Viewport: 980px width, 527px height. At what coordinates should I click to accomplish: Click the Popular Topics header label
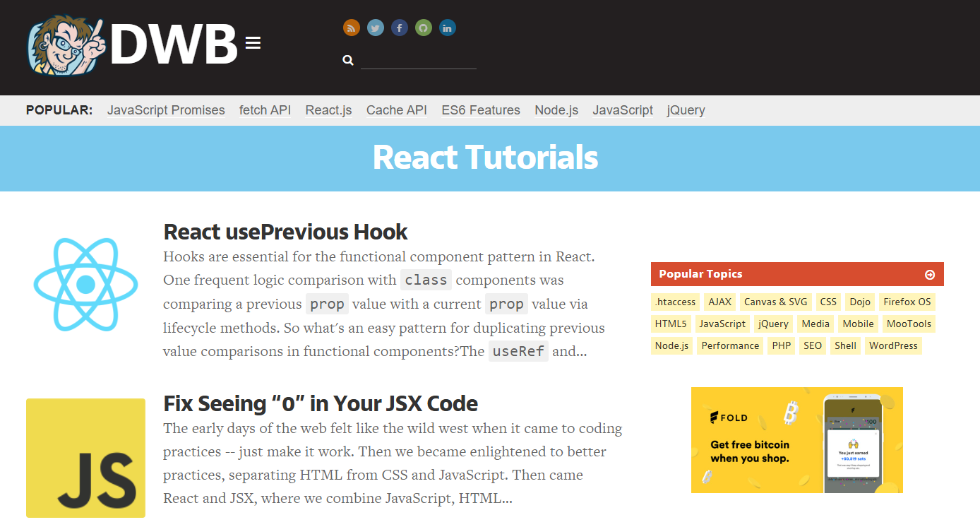[x=701, y=274]
